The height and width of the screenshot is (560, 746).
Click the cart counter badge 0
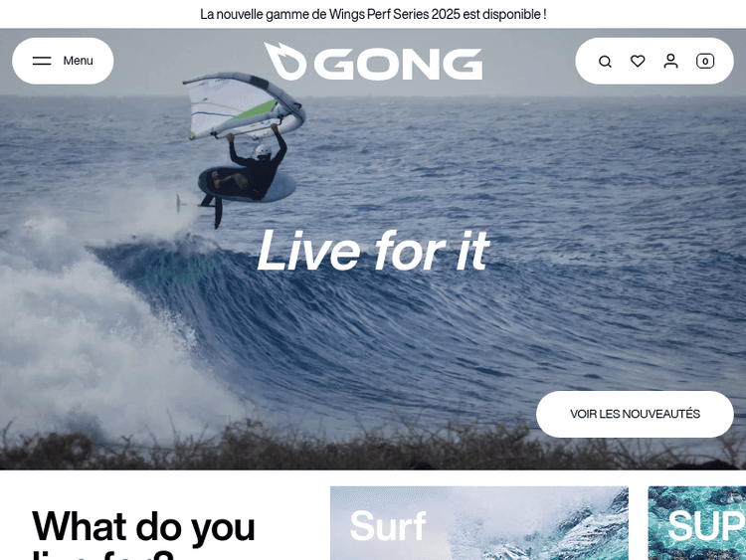pos(705,62)
